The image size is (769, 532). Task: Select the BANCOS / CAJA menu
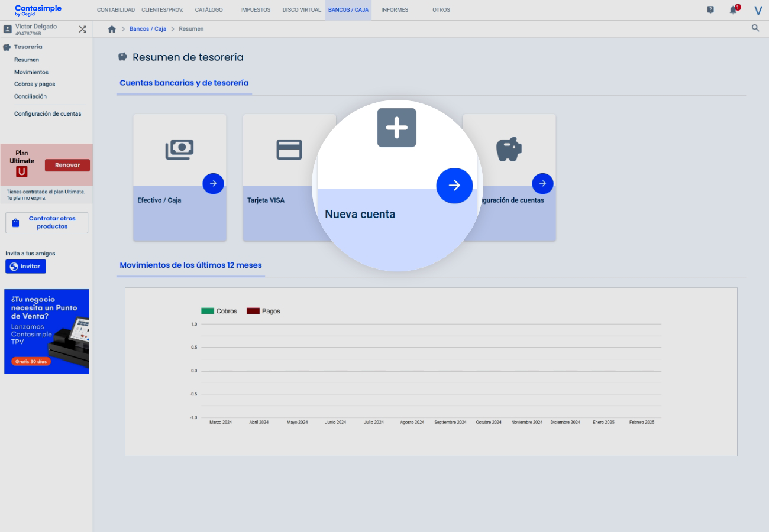tap(348, 10)
